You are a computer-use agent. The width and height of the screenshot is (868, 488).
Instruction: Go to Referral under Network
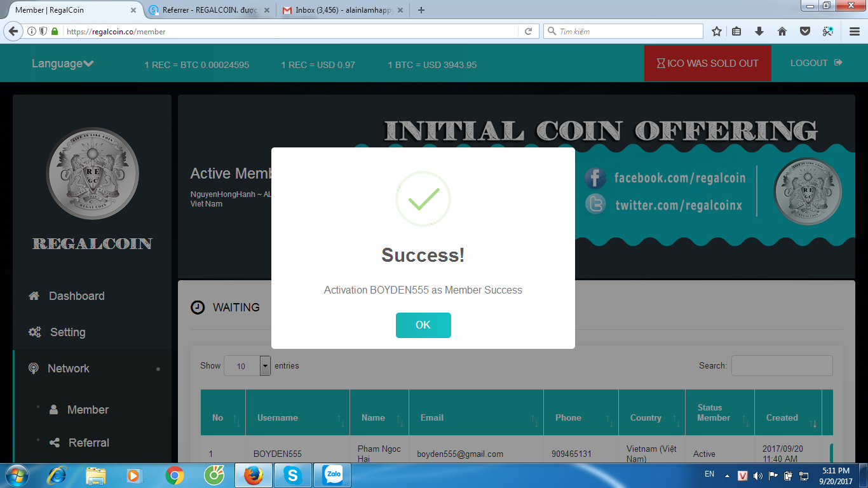(88, 443)
